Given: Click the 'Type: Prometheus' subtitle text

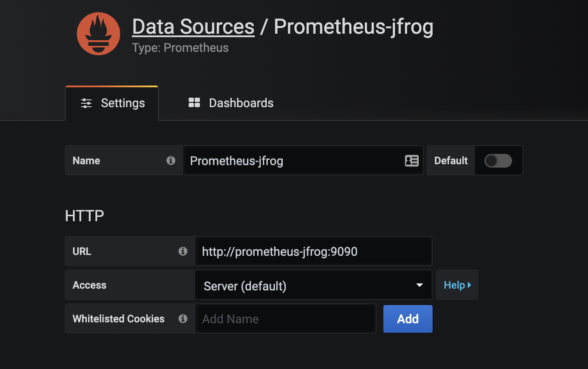Looking at the screenshot, I should coord(180,48).
